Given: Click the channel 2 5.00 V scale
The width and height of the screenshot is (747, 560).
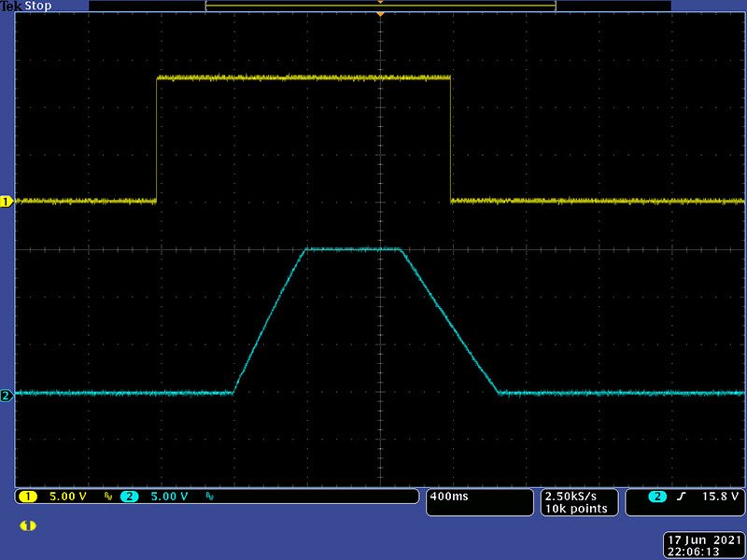Looking at the screenshot, I should click(x=169, y=497).
